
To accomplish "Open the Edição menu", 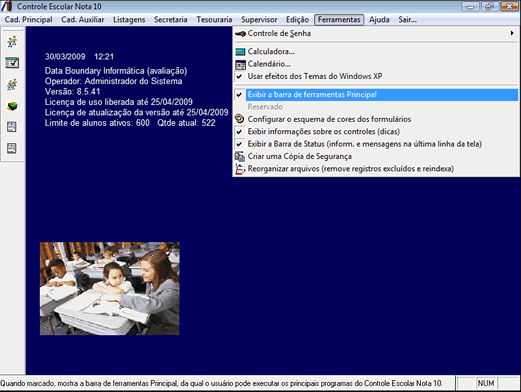I will click(x=297, y=20).
